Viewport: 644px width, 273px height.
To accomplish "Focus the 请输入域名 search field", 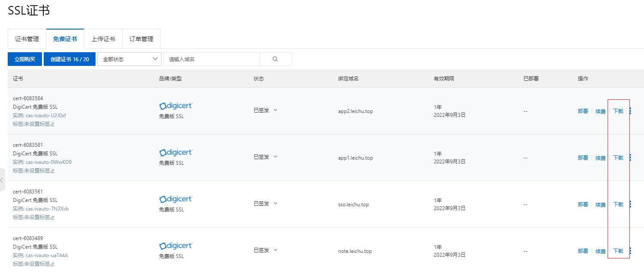I will tap(212, 59).
